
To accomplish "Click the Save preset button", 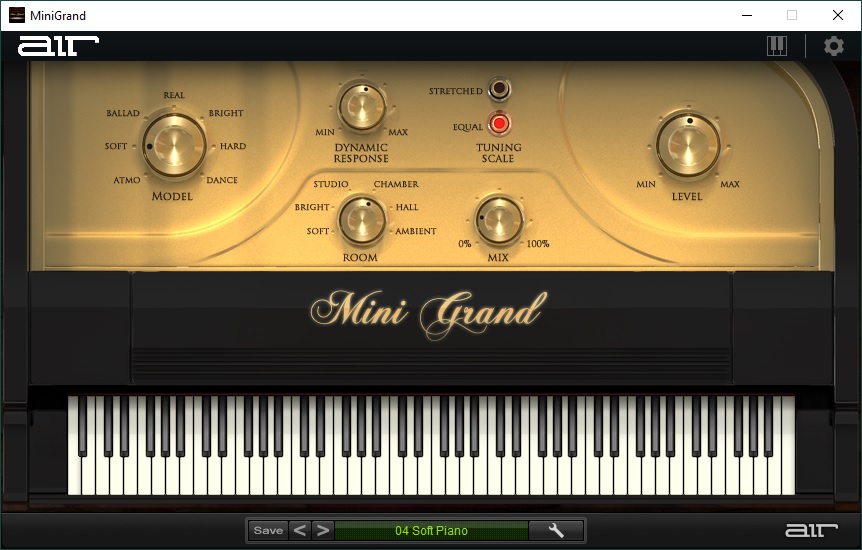I will click(268, 530).
